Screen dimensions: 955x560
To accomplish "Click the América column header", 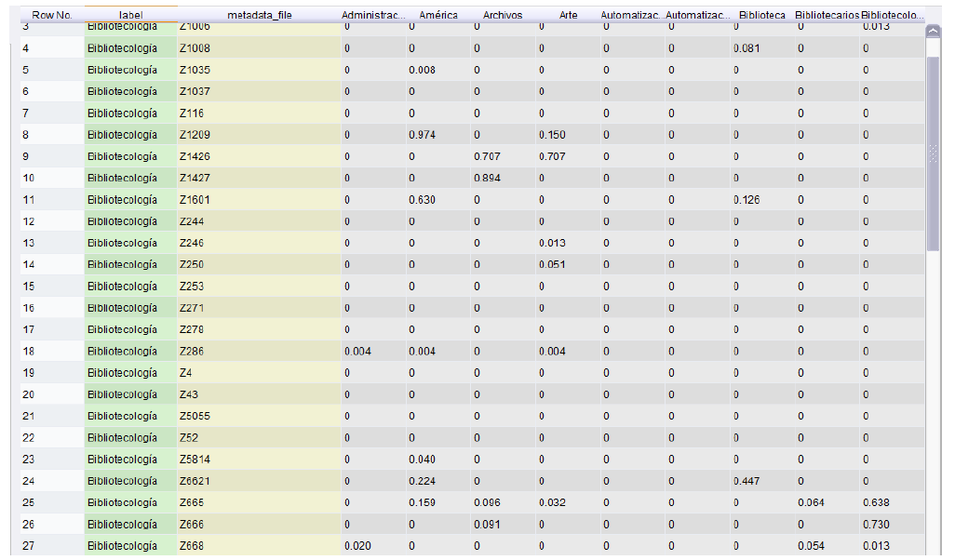I will (437, 16).
